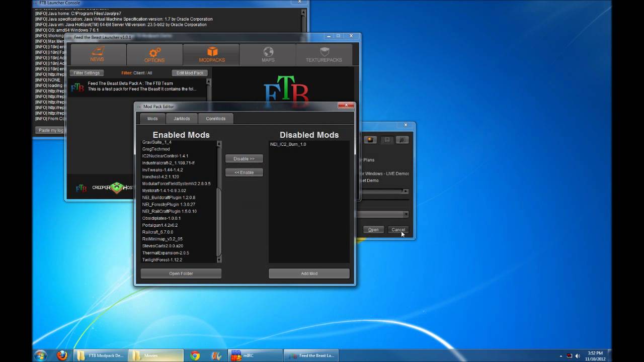This screenshot has width=644, height=362.
Task: Select ModularForceFieldSystemV2.2.8.0.5 mod
Action: coord(177,184)
